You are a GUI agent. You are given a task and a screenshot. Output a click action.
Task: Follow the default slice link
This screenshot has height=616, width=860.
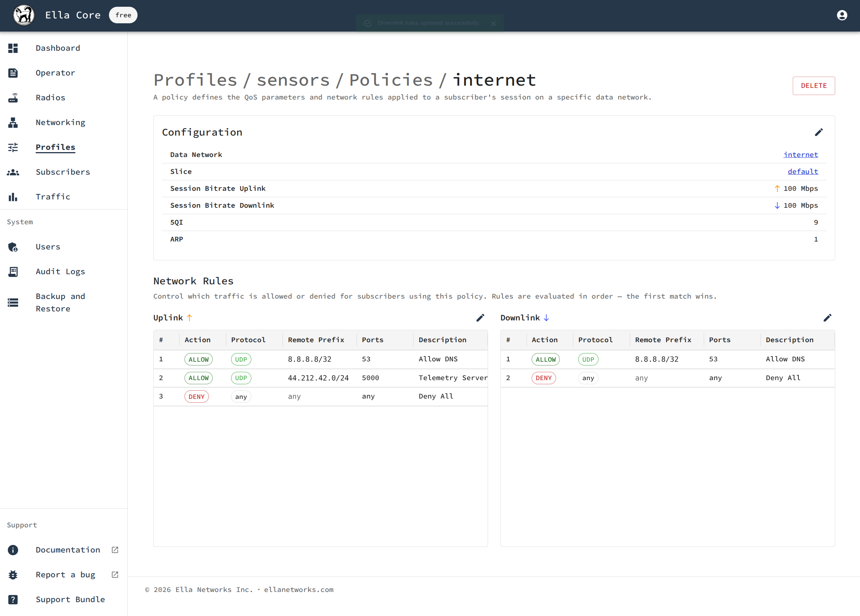tap(803, 172)
